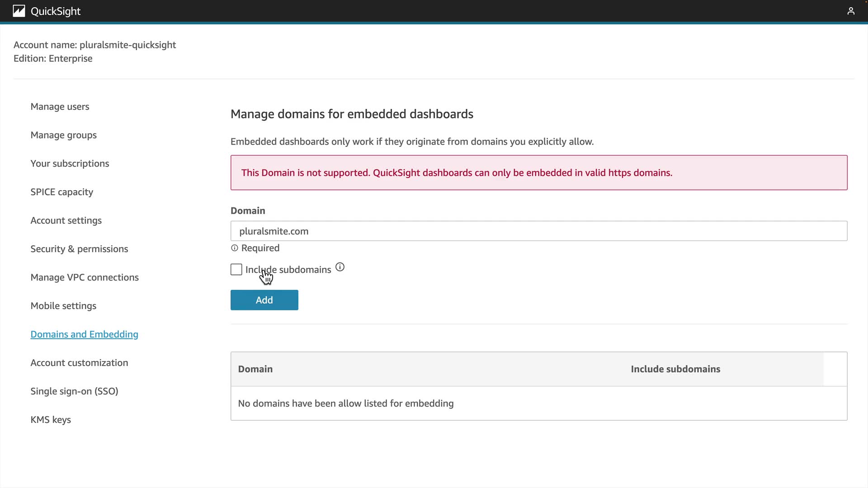Open the user profile icon

click(850, 11)
